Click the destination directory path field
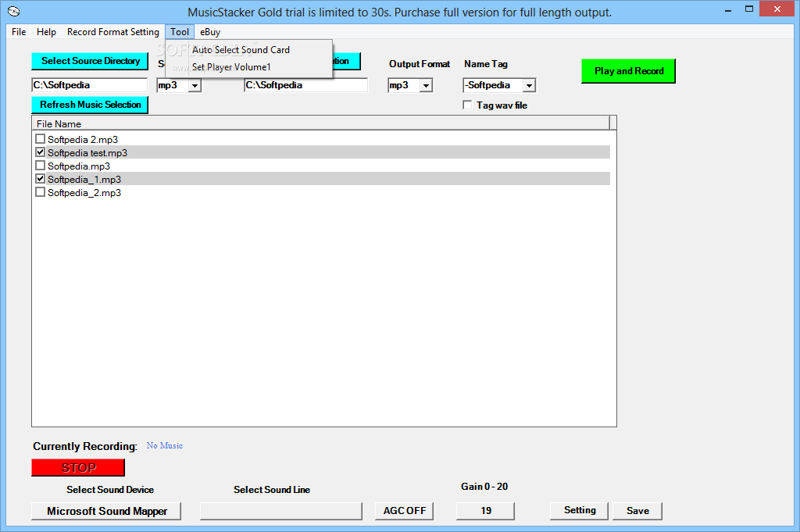The image size is (800, 532). tap(305, 85)
